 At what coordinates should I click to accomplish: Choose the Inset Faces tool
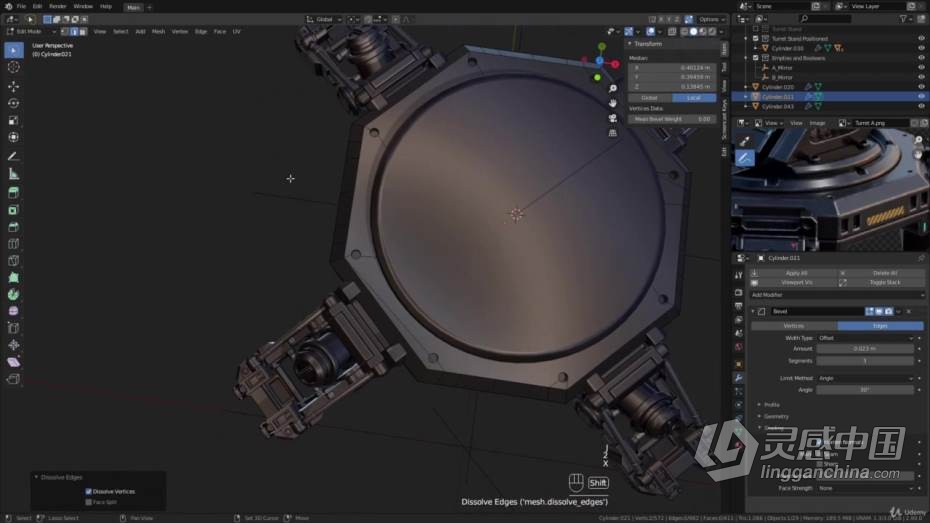(x=14, y=210)
